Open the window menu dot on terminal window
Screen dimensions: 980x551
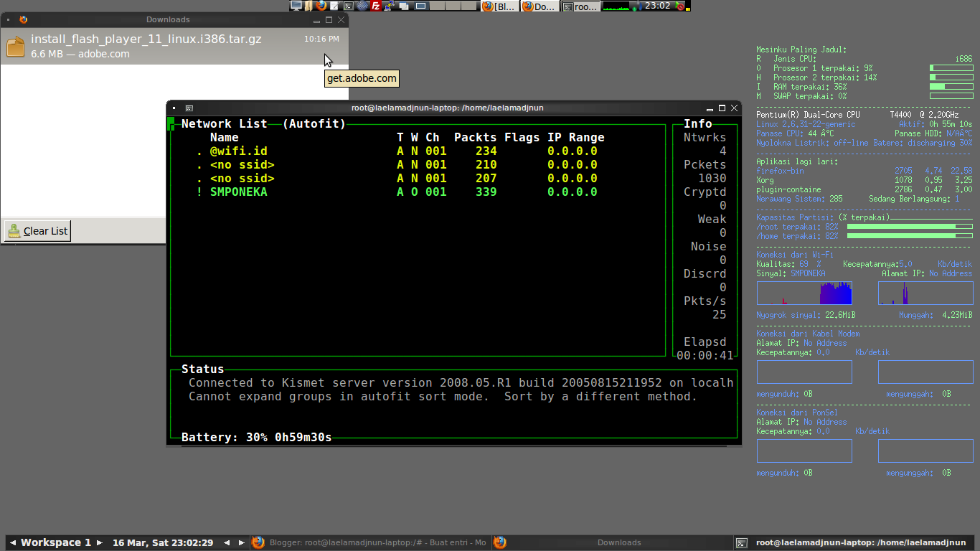(174, 108)
